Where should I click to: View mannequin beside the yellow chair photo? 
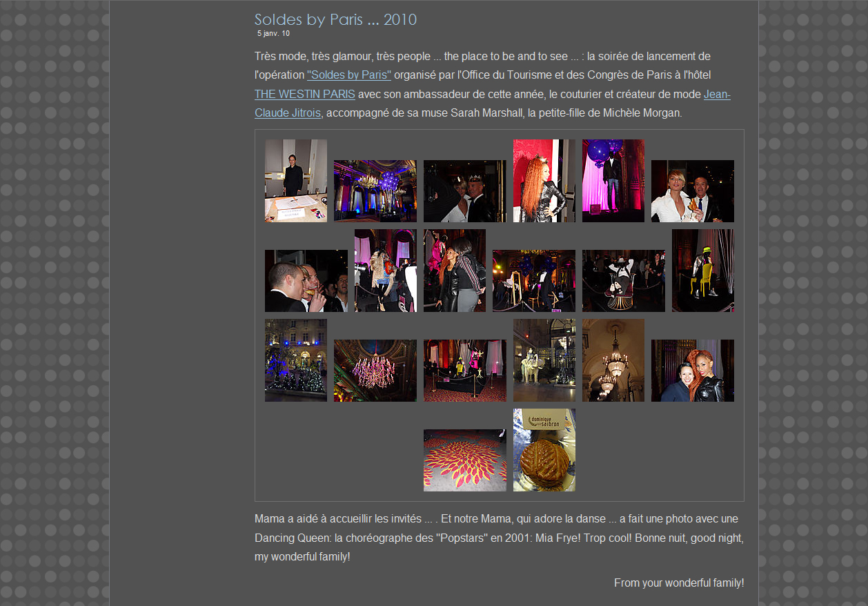pyautogui.click(x=702, y=271)
